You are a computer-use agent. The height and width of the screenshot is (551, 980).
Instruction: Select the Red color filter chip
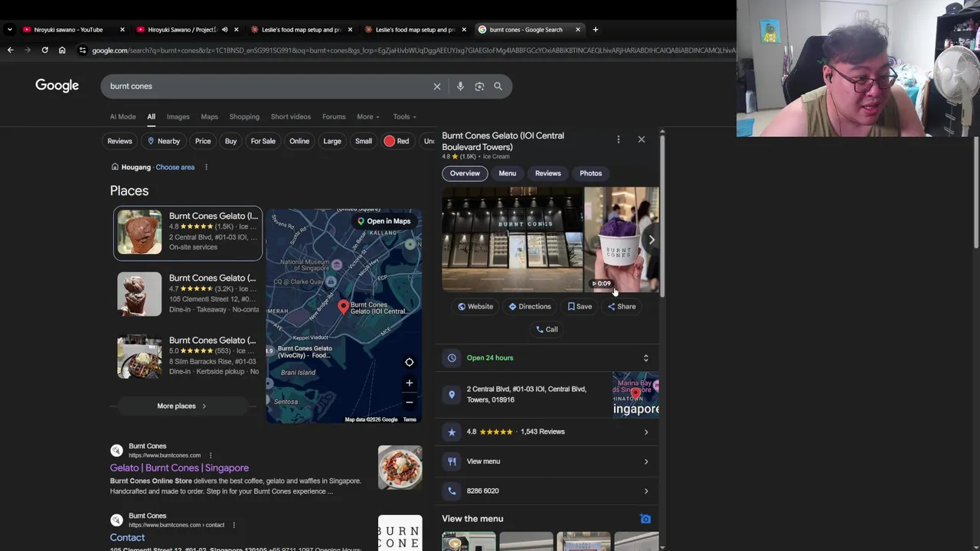pos(397,141)
